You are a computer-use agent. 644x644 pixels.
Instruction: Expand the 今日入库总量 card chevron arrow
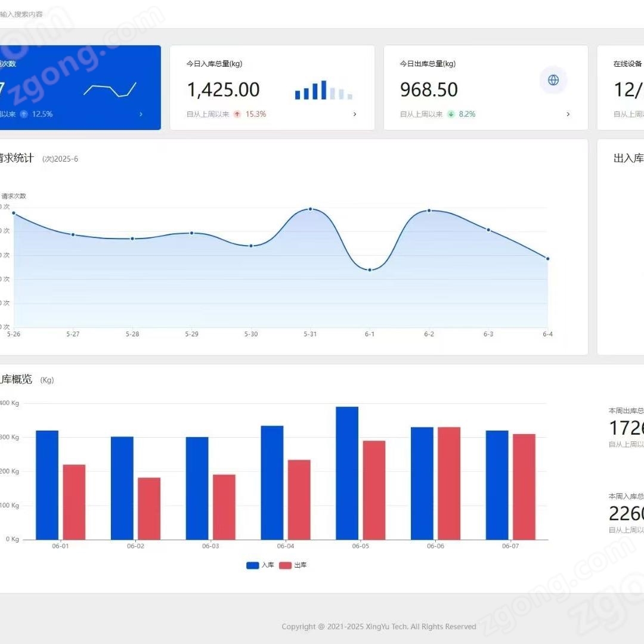click(x=355, y=114)
